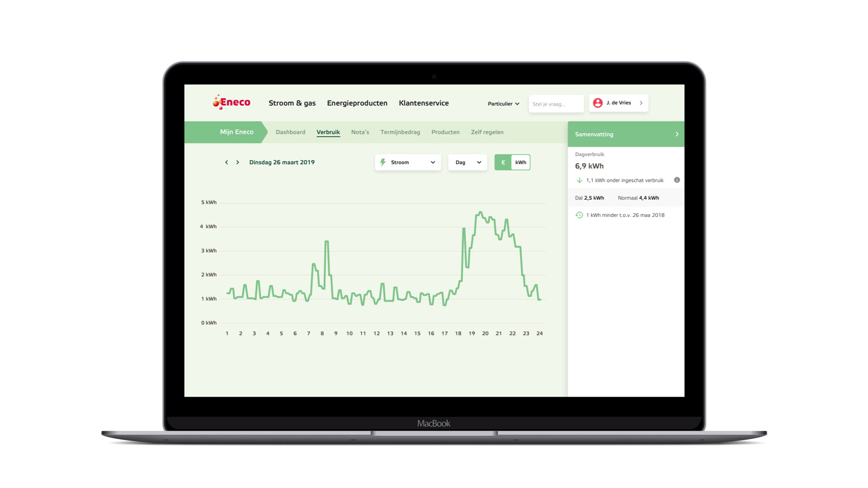Open the Termijnbedrag tab

pos(400,132)
